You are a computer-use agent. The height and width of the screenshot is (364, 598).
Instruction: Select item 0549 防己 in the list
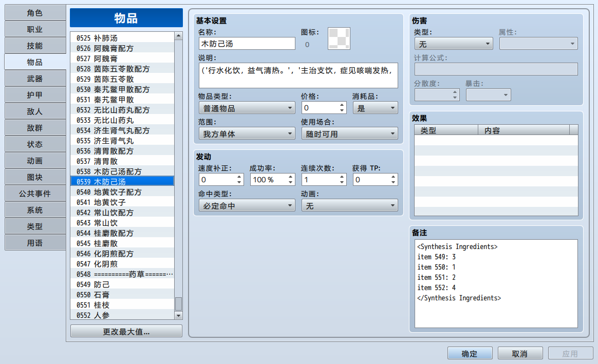coord(122,284)
